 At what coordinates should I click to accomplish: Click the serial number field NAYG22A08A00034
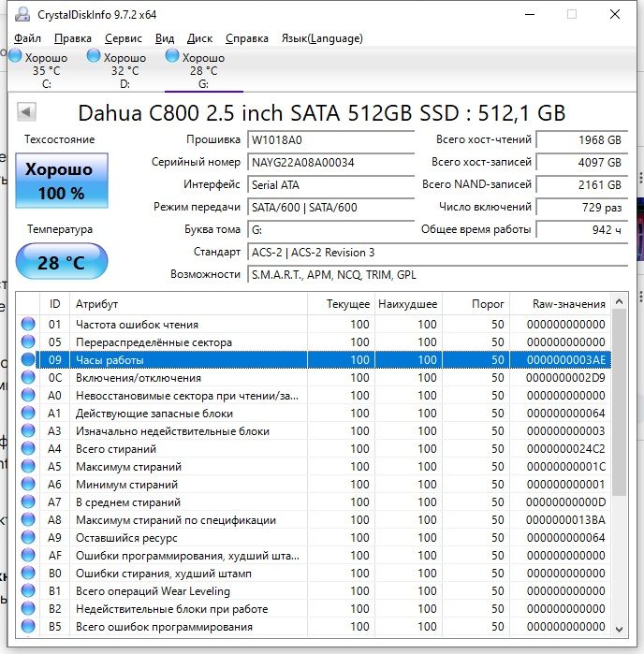tap(330, 162)
